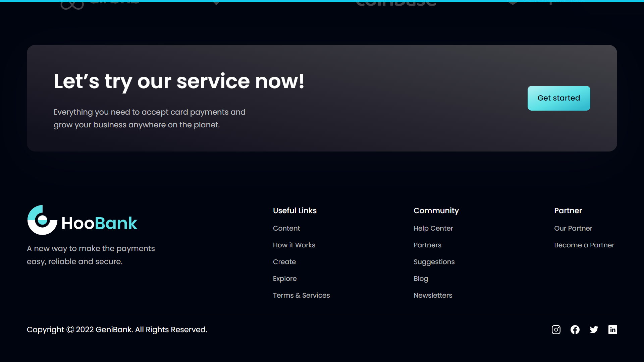Go to How it Works link
This screenshot has height=362, width=644.
[x=294, y=245]
